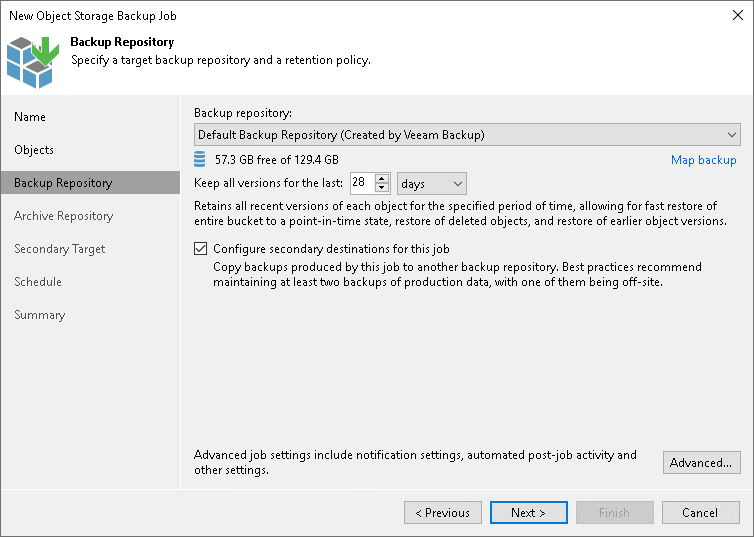Increase the retention value with up arrow
This screenshot has width=754, height=537.
(x=382, y=178)
